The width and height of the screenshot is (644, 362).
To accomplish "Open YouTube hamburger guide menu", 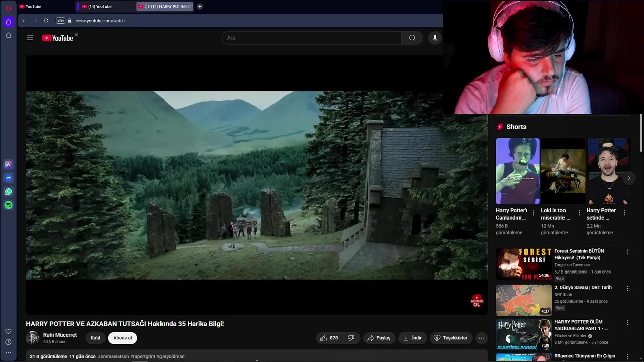I will pos(30,38).
